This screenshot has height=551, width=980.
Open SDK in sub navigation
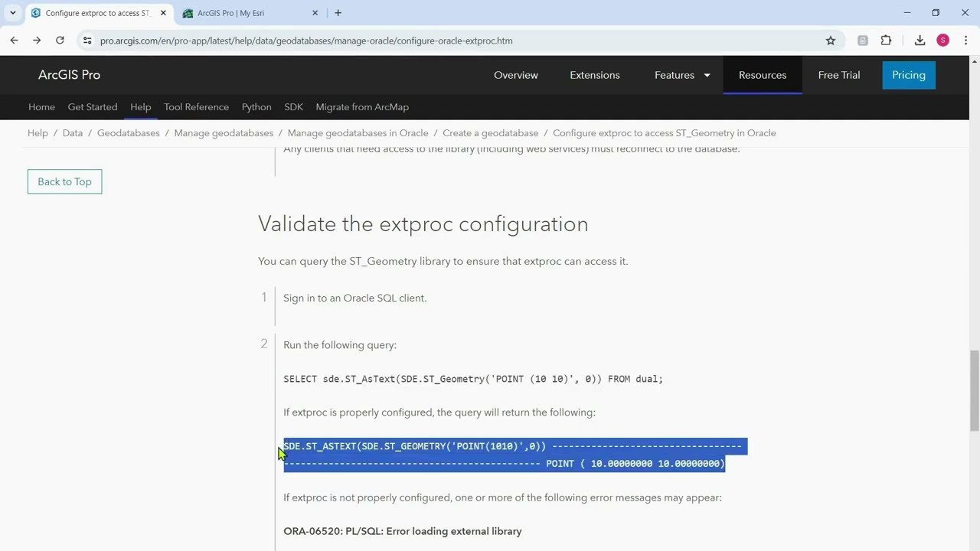tap(293, 107)
